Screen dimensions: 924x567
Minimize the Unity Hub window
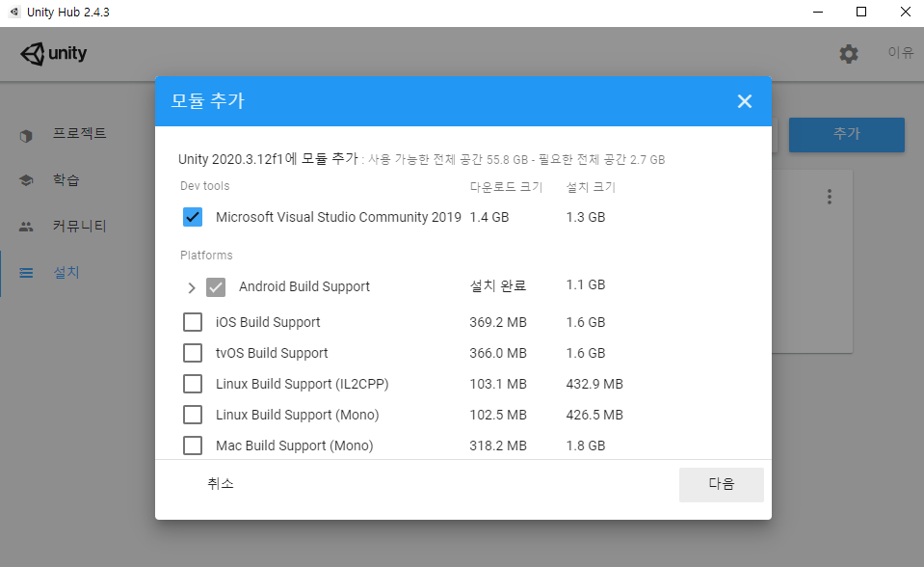click(x=818, y=12)
